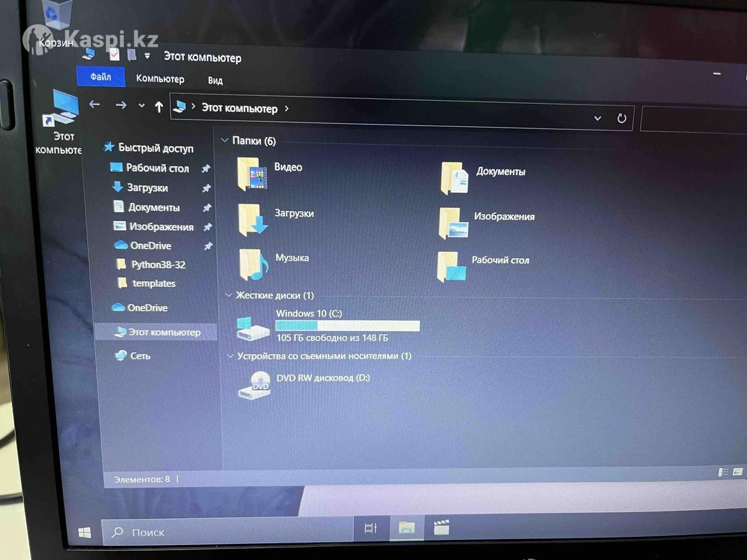The width and height of the screenshot is (747, 560).
Task: Click the Поиск taskbar search box
Action: [224, 532]
